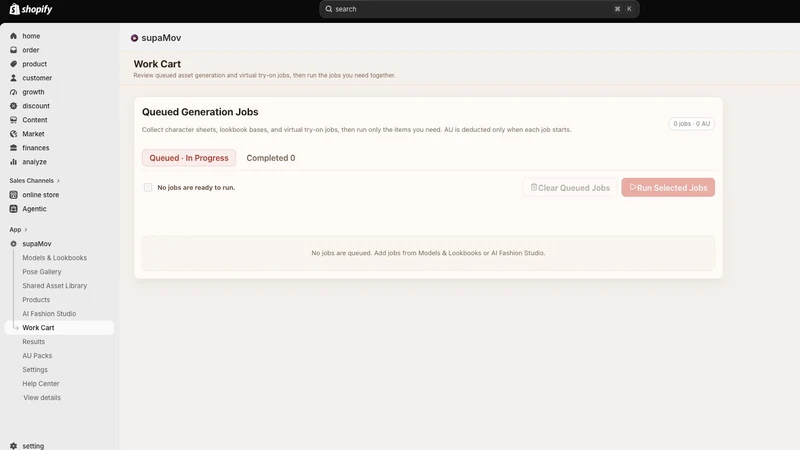Click the search magnifier icon
This screenshot has width=800, height=450.
(329, 9)
